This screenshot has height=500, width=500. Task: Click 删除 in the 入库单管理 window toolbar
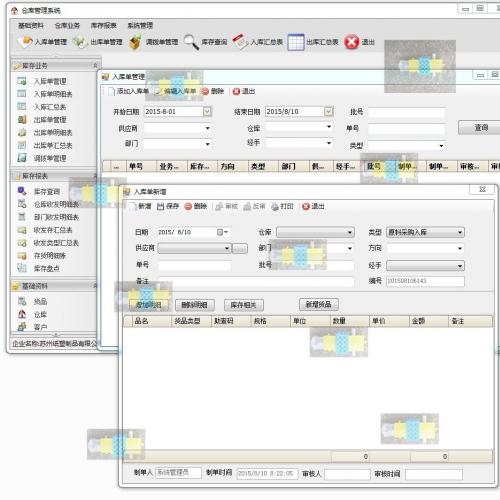(213, 91)
